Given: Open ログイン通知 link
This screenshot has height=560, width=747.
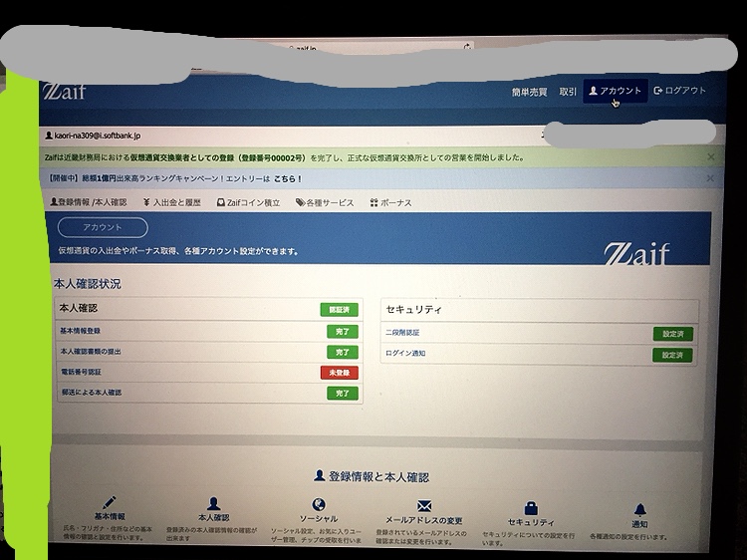Looking at the screenshot, I should (405, 353).
